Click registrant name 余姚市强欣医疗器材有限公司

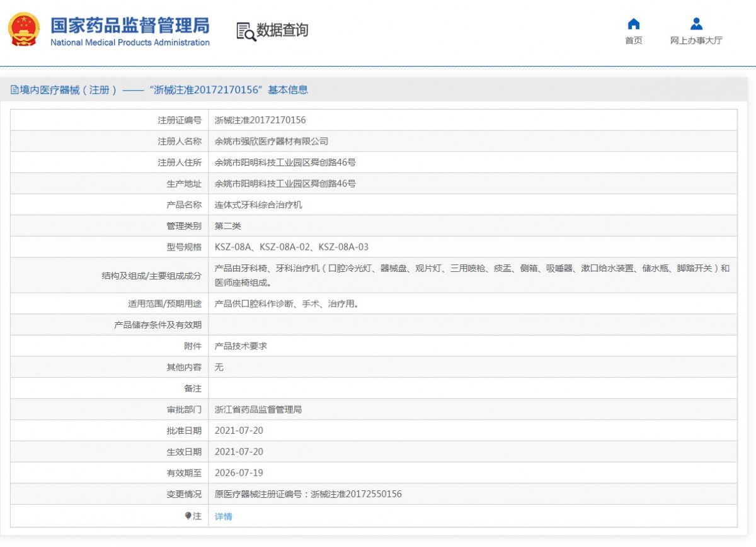click(x=272, y=142)
